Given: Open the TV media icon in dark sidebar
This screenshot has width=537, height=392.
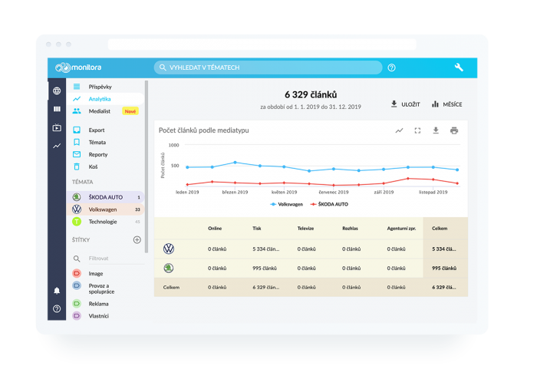Looking at the screenshot, I should (57, 127).
